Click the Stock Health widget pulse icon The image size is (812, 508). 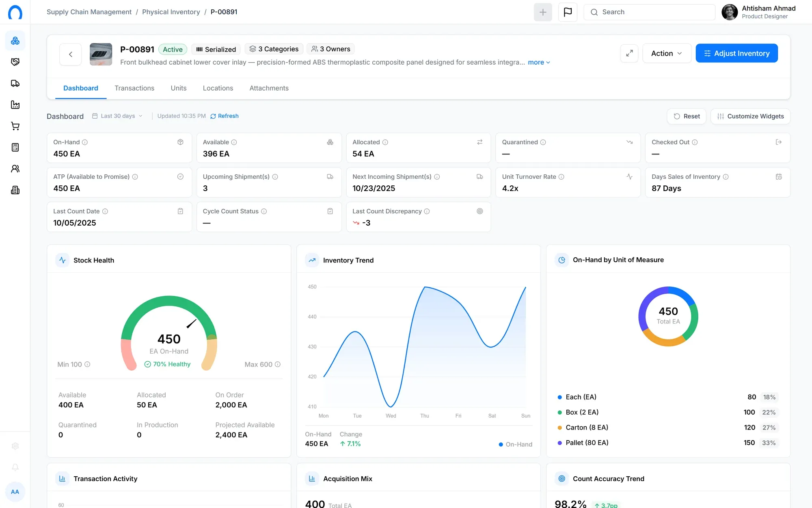pos(63,260)
